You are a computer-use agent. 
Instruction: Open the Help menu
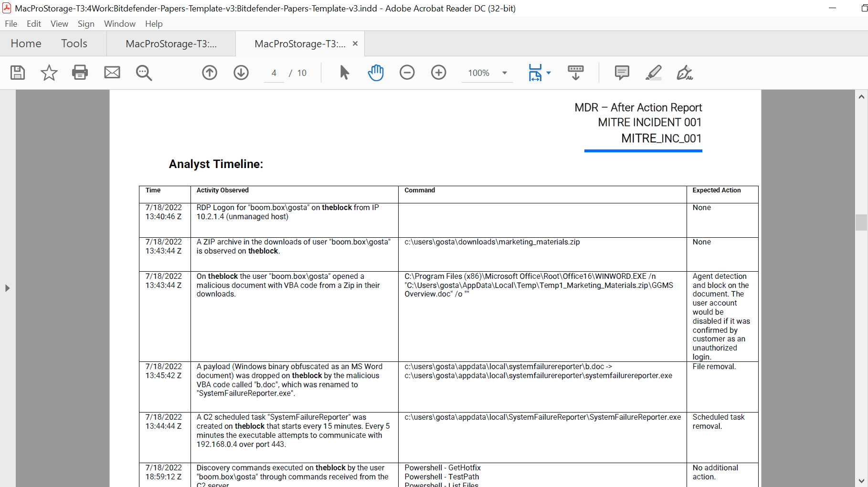(x=154, y=24)
